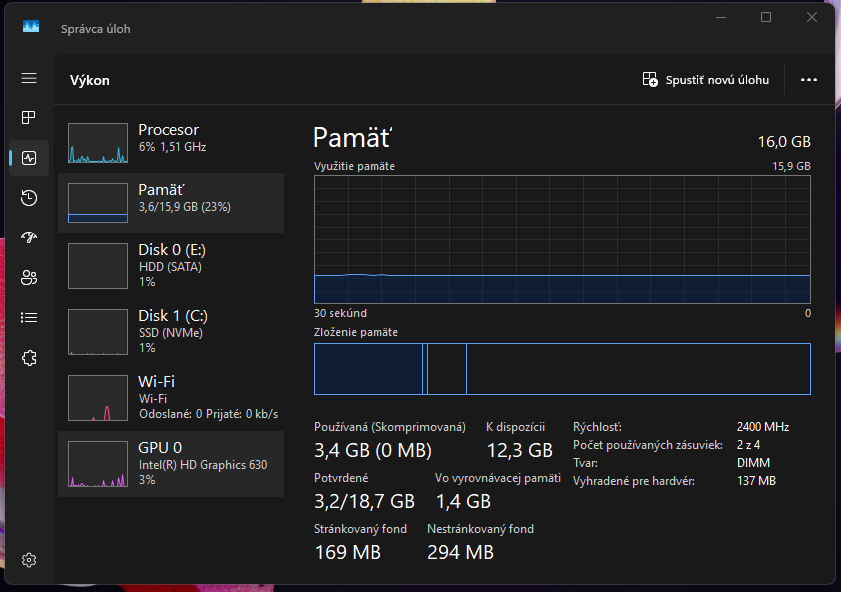The width and height of the screenshot is (841, 592).
Task: Open the App history icon
Action: coord(29,198)
